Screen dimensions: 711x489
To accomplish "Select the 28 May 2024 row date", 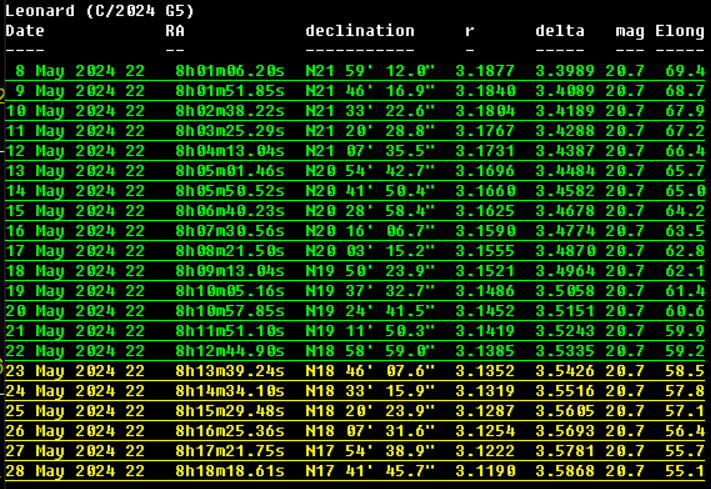I will pos(75,471).
